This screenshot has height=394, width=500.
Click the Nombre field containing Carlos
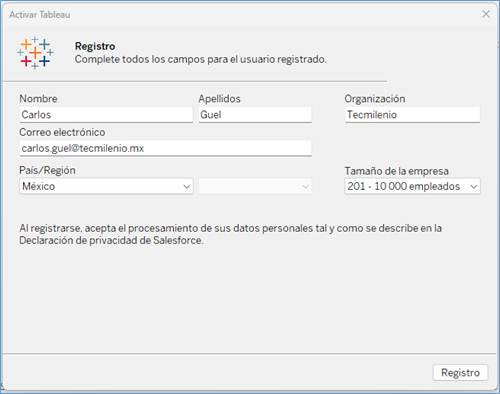coord(106,115)
